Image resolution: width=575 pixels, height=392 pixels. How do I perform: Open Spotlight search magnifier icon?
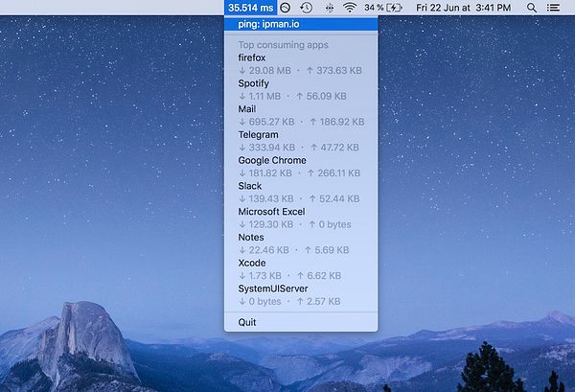tap(532, 8)
